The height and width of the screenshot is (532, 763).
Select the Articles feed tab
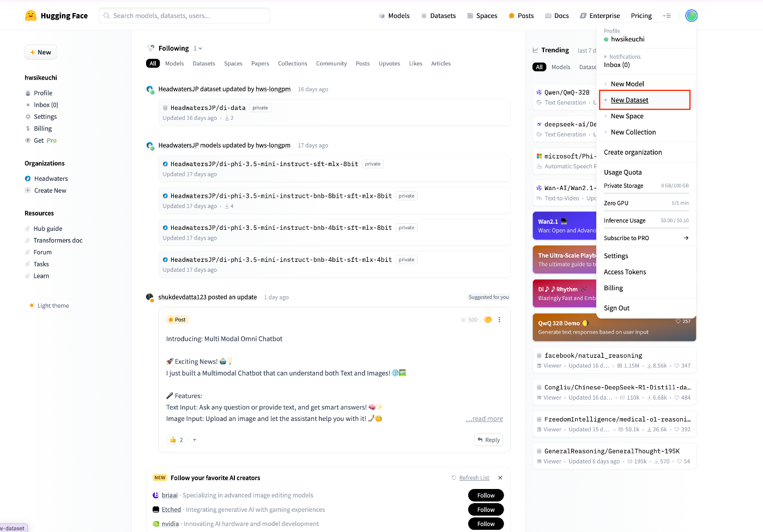click(x=441, y=64)
